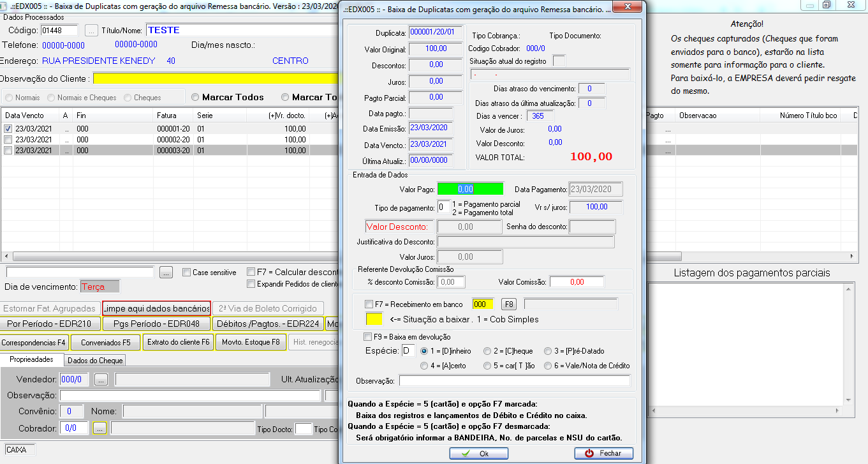
Task: Tick the checkbox for invoice 000002-20
Action: (x=8, y=140)
